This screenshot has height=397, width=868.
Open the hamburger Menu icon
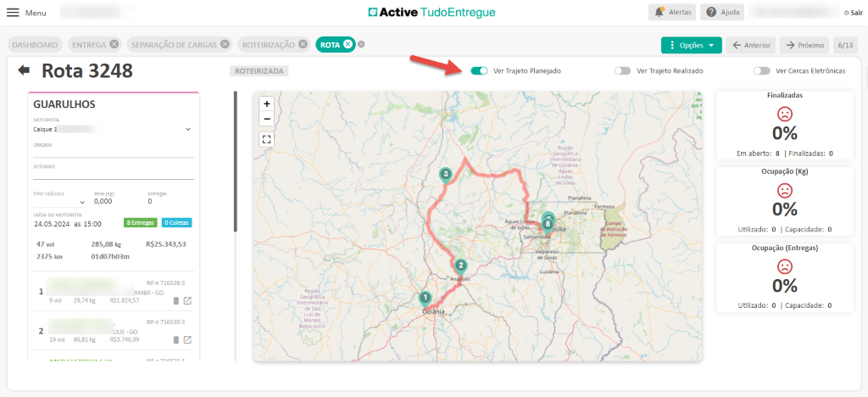12,12
